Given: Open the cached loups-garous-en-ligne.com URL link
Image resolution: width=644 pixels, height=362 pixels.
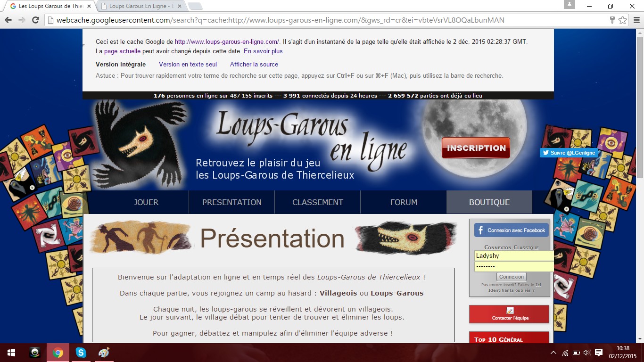Looking at the screenshot, I should coord(227,41).
